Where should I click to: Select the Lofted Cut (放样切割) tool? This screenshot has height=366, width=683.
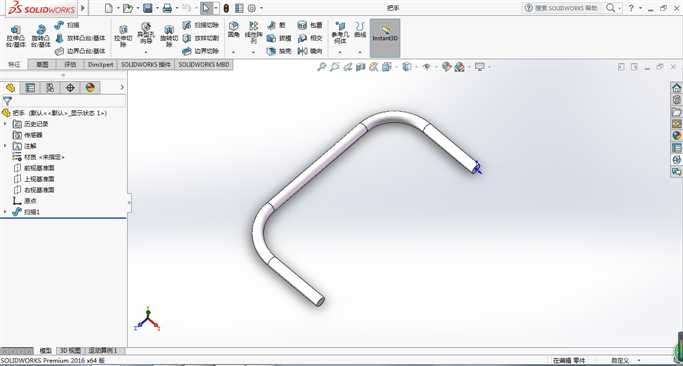click(201, 38)
